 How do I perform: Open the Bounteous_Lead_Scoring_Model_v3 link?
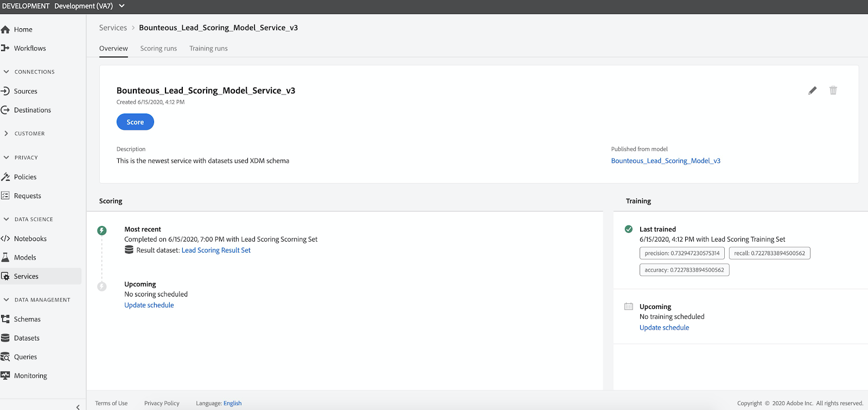coord(666,161)
